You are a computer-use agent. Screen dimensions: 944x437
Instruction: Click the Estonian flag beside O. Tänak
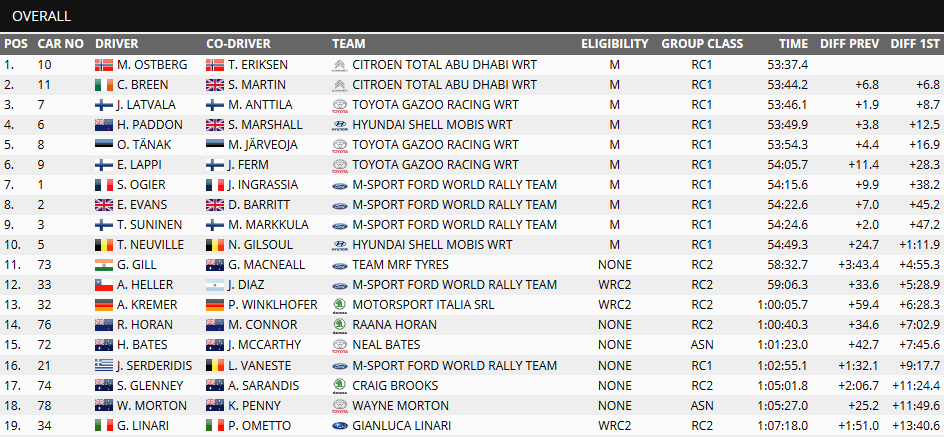(x=103, y=145)
